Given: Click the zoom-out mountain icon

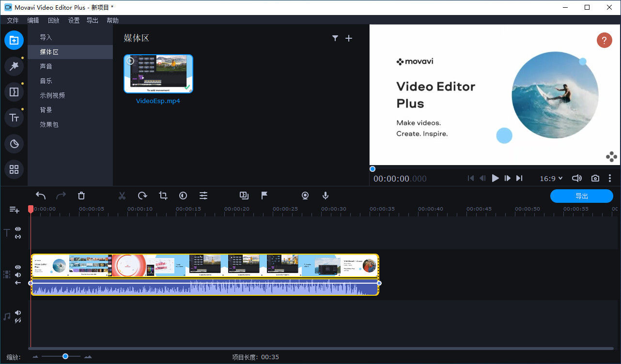Looking at the screenshot, I should tap(35, 357).
